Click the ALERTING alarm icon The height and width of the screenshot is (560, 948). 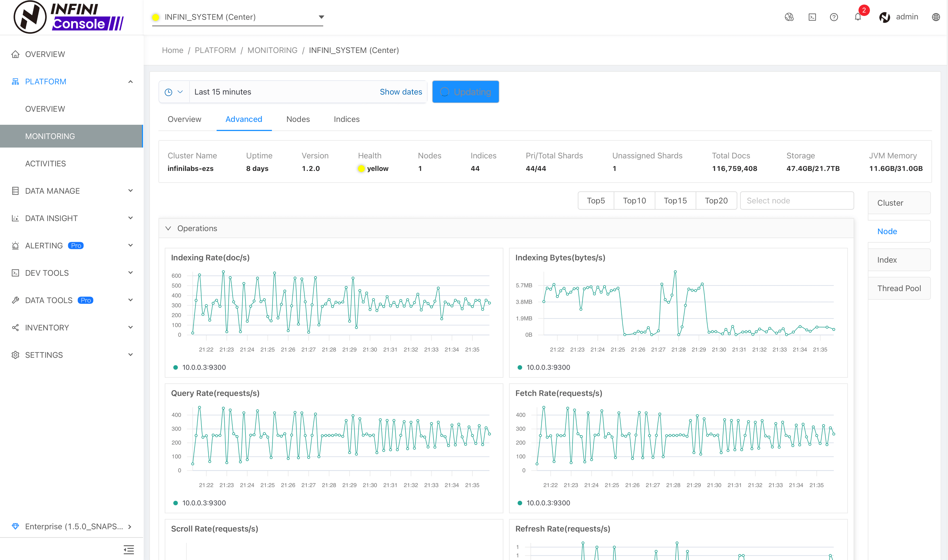point(15,246)
